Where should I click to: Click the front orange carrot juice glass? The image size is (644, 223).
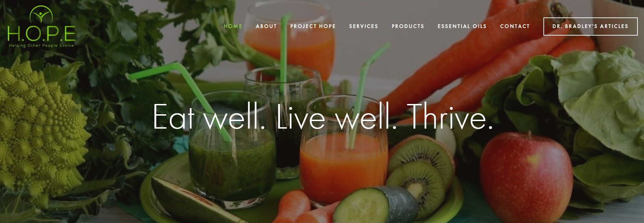point(343,151)
